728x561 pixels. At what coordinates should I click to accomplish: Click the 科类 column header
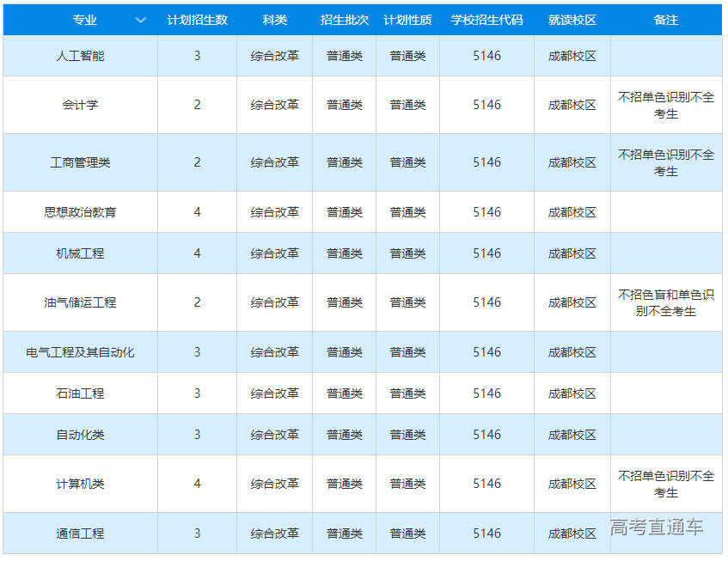point(274,20)
